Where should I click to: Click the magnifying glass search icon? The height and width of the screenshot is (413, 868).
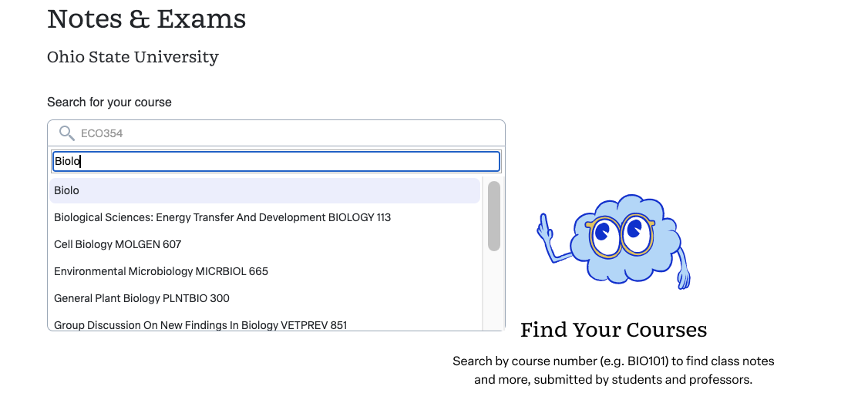(67, 133)
